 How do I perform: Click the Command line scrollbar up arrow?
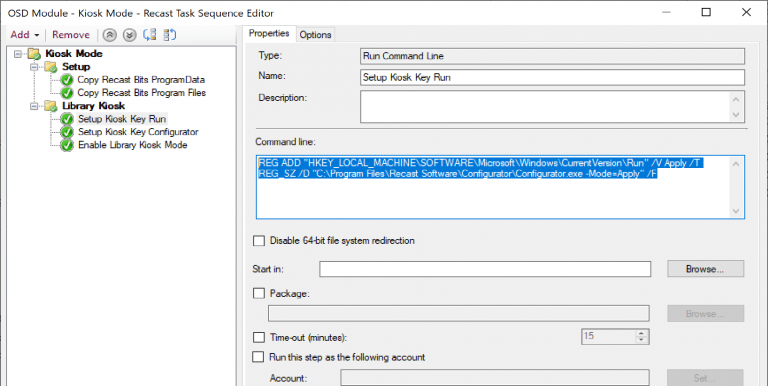click(x=736, y=164)
